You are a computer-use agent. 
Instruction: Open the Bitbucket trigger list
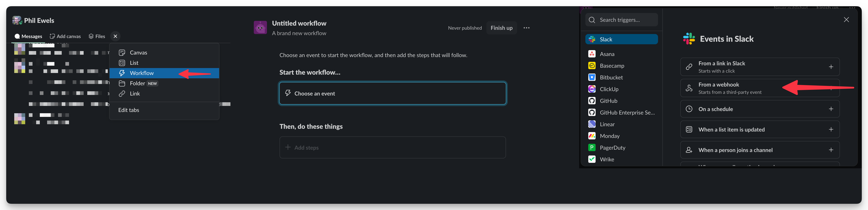click(611, 77)
